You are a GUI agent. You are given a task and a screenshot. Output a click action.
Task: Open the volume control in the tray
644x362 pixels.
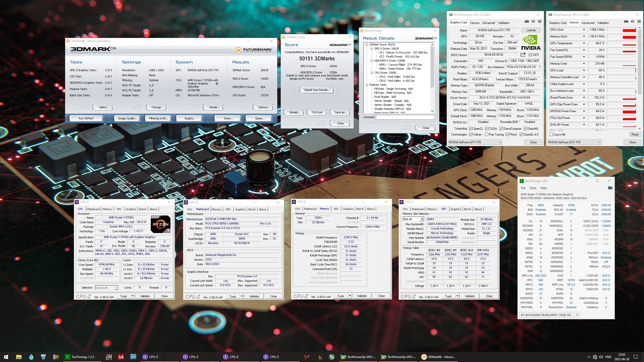(x=601, y=357)
